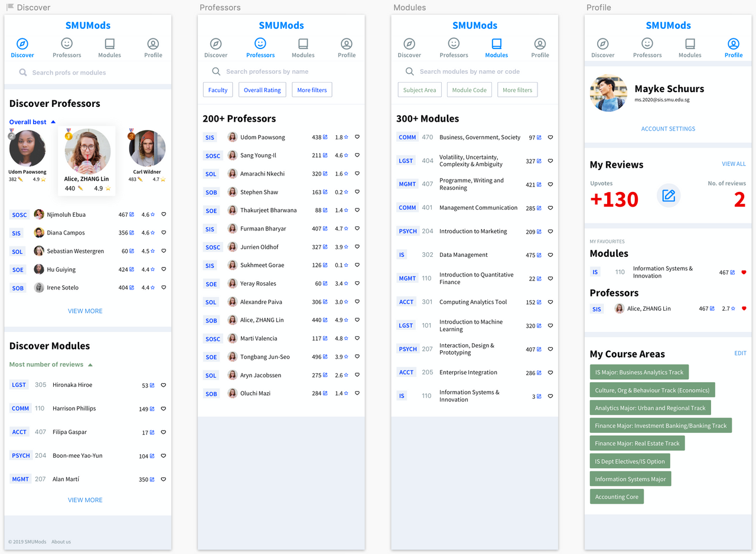Click View All under My Reviews

tap(734, 164)
